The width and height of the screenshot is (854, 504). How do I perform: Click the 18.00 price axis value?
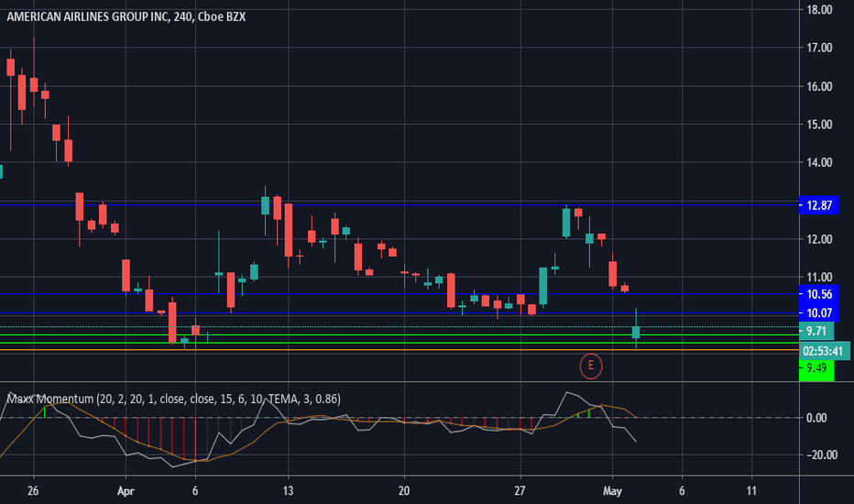[x=819, y=10]
